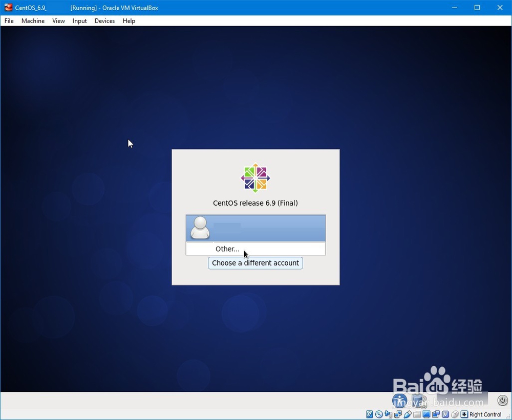Click the CPU virtualization status icon
This screenshot has height=420, width=512.
(x=445, y=414)
